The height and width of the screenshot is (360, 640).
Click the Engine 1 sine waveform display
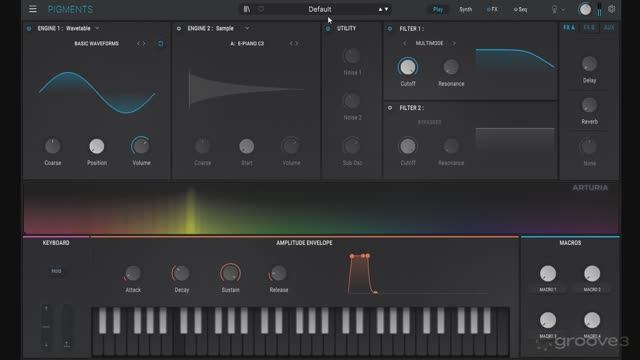point(97,93)
